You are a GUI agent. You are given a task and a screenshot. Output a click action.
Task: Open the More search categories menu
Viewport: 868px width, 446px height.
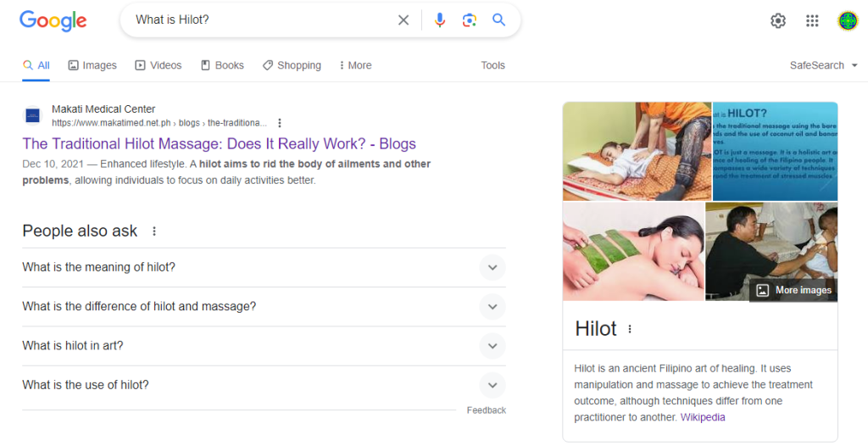tap(354, 65)
